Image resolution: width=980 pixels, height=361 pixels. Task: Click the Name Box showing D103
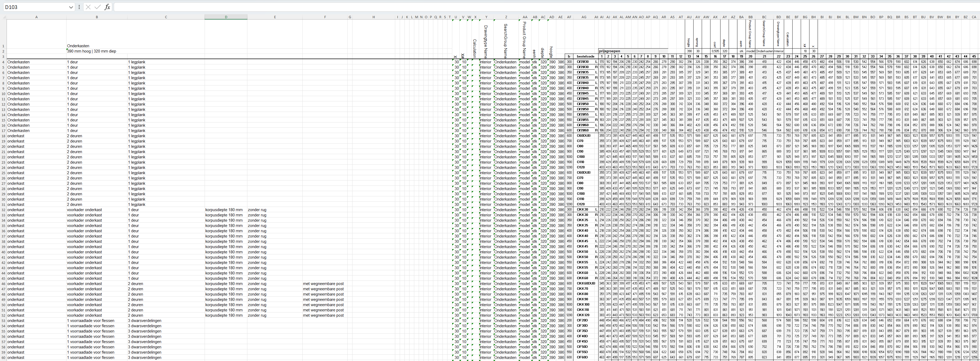coord(36,7)
